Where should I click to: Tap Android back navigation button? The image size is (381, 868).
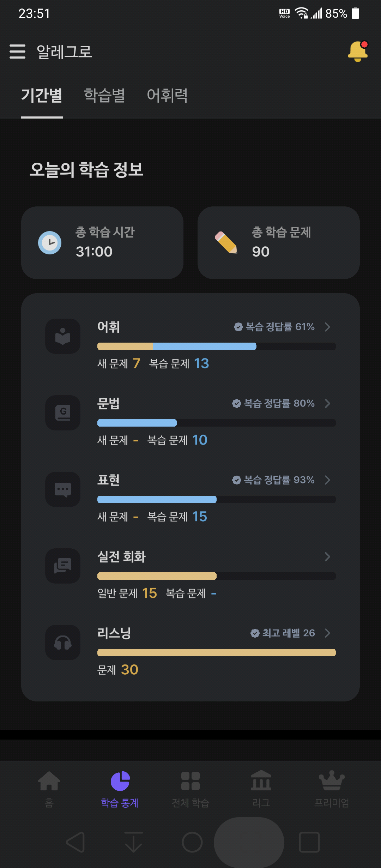pyautogui.click(x=75, y=842)
